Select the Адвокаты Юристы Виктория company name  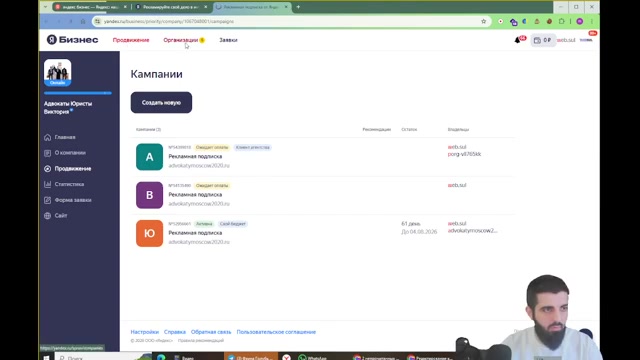click(68, 108)
